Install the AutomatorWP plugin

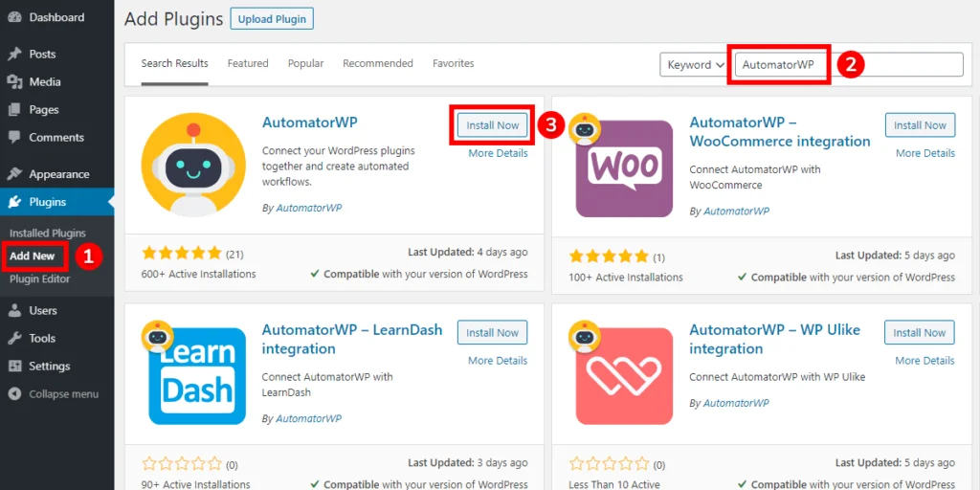(492, 125)
